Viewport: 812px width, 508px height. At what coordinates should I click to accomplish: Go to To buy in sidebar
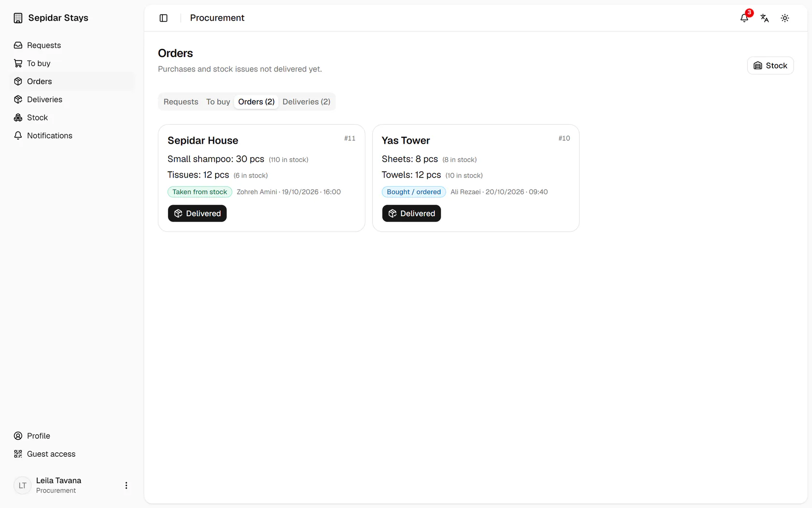(72, 63)
